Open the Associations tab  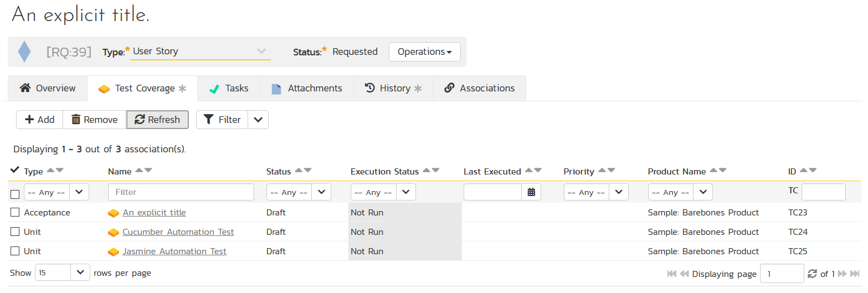tap(479, 89)
